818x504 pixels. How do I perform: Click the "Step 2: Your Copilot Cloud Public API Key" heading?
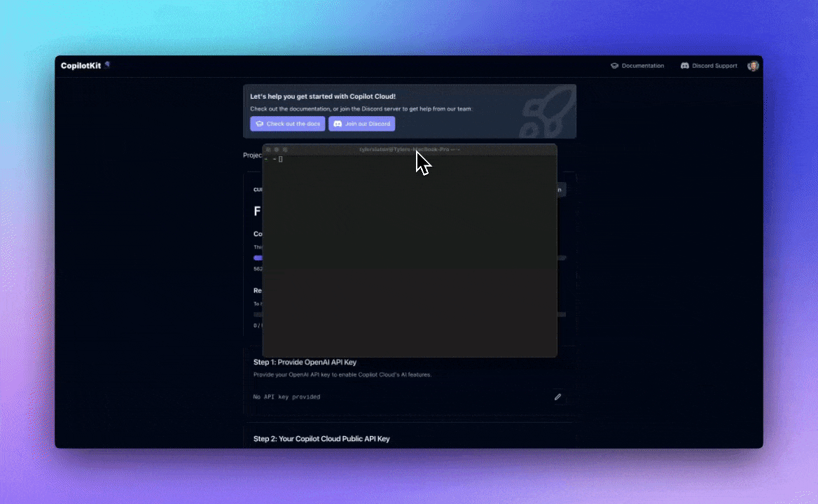tap(321, 439)
